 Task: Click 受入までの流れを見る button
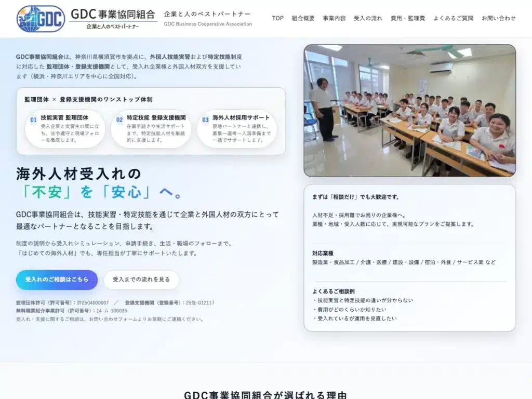141,280
